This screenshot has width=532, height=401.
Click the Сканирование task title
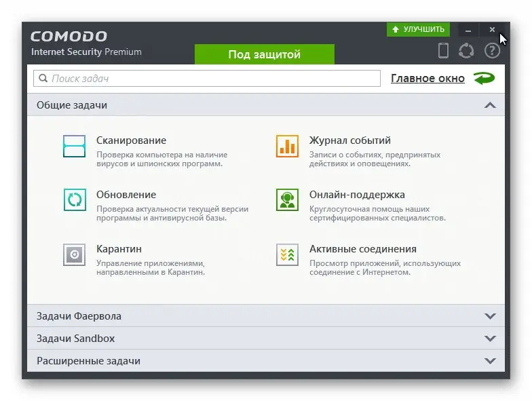click(132, 140)
